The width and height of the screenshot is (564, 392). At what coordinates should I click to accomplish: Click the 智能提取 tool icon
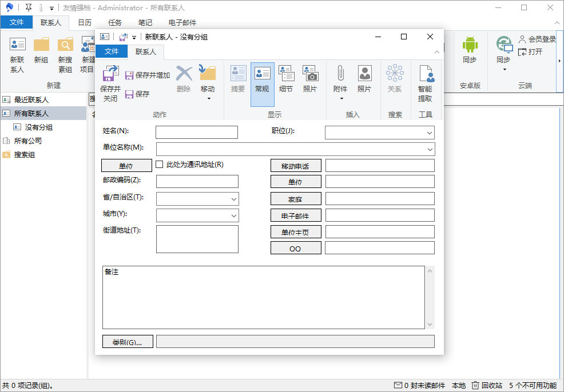[x=426, y=80]
